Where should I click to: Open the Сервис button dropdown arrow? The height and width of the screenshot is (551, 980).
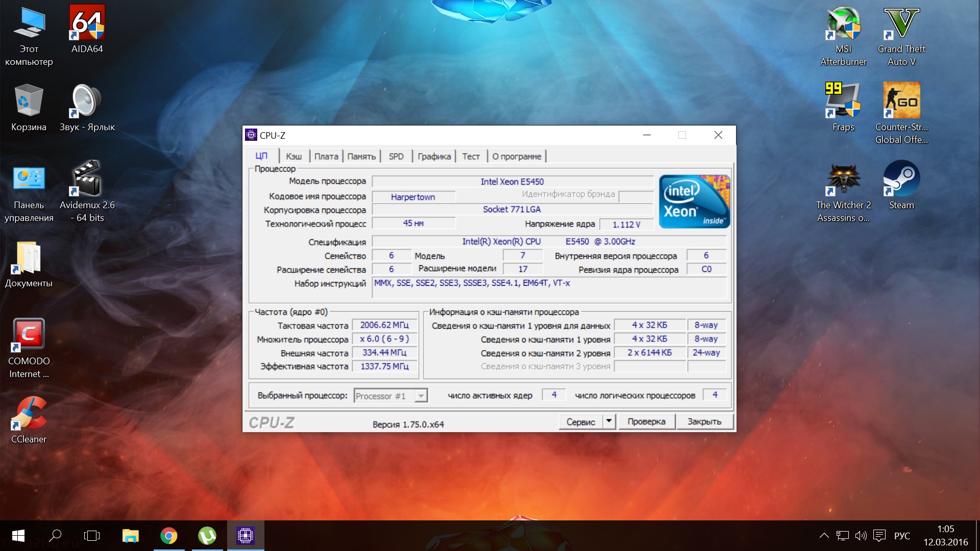click(x=609, y=421)
